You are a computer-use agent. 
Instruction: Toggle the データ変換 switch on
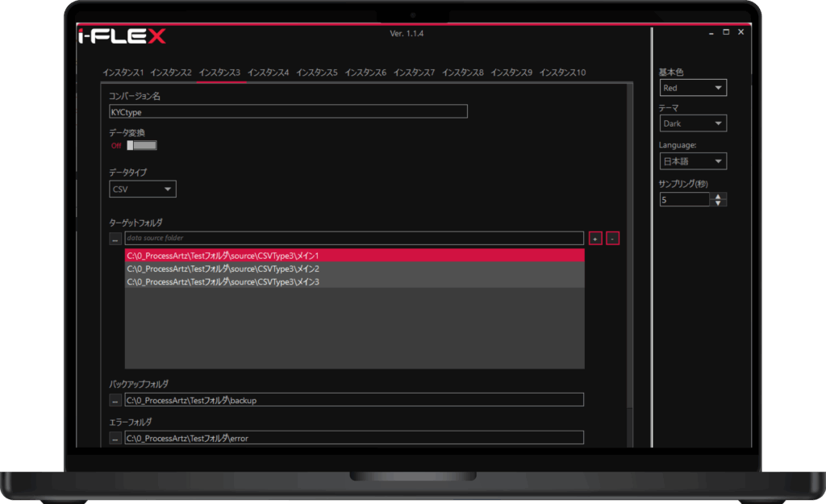141,146
